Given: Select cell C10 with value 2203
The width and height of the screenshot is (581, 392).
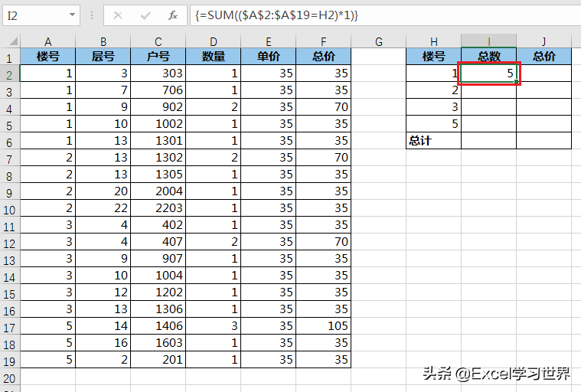Looking at the screenshot, I should pyautogui.click(x=158, y=208).
